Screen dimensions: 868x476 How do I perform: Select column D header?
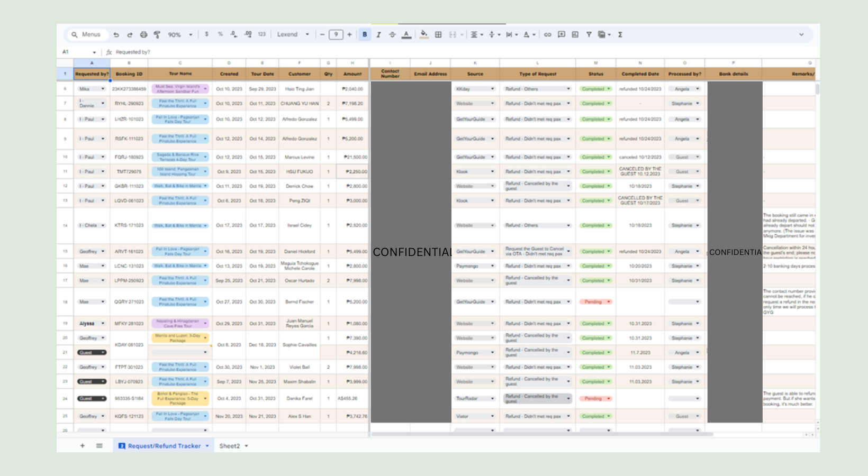[229, 62]
